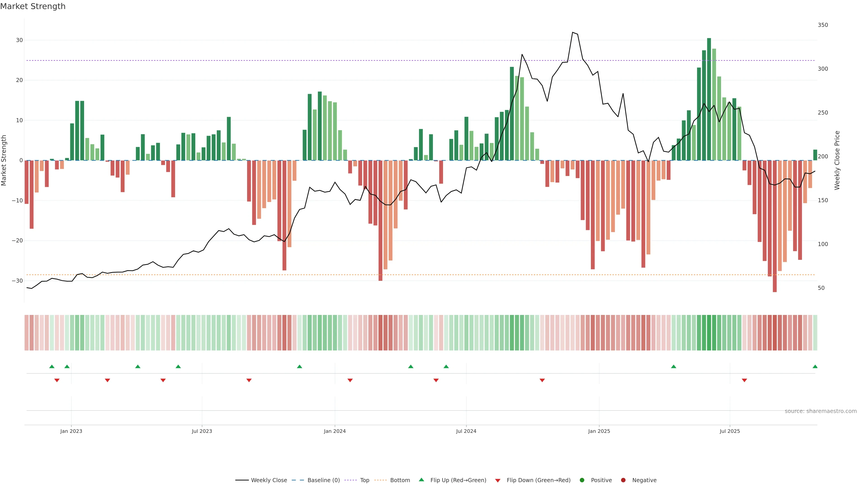
Task: Click the Weekly Close Price axis title
Action: [837, 160]
